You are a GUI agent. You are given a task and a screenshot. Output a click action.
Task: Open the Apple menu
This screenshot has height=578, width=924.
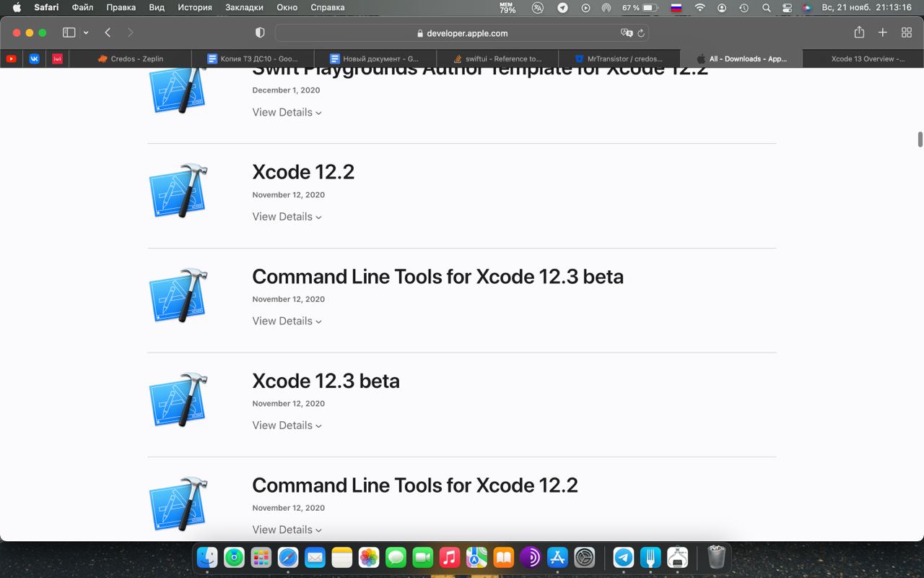17,8
